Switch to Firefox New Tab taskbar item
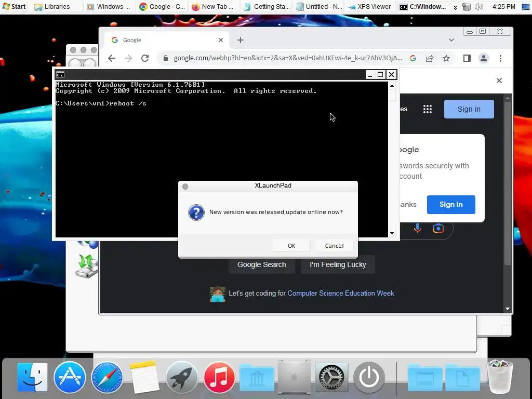The image size is (532, 399). [214, 6]
